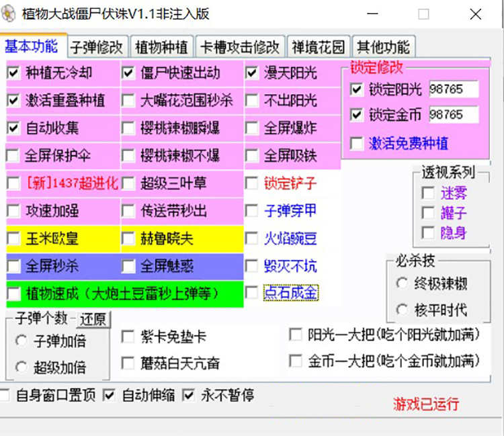Uncheck 锁定金币 checkbox
This screenshot has height=436, width=504.
pyautogui.click(x=357, y=115)
